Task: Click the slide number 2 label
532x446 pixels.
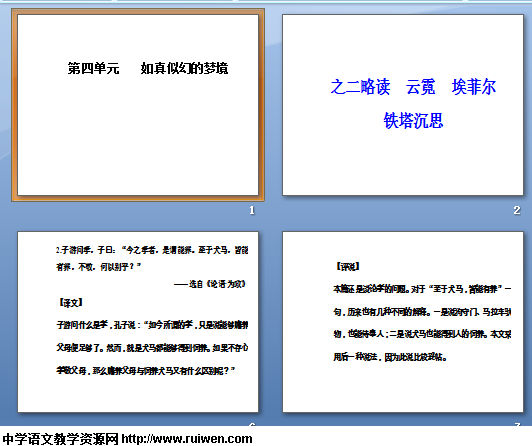Action: click(517, 211)
